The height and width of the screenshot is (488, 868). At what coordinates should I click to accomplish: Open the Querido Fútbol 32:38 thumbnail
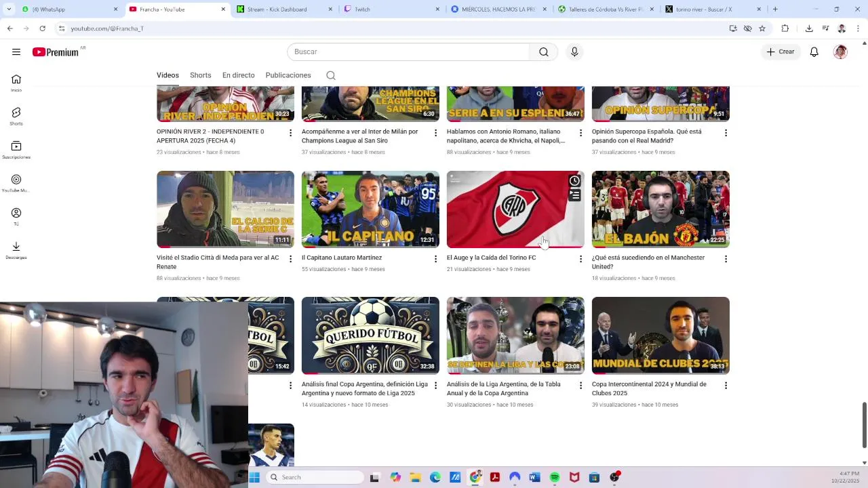tap(370, 335)
